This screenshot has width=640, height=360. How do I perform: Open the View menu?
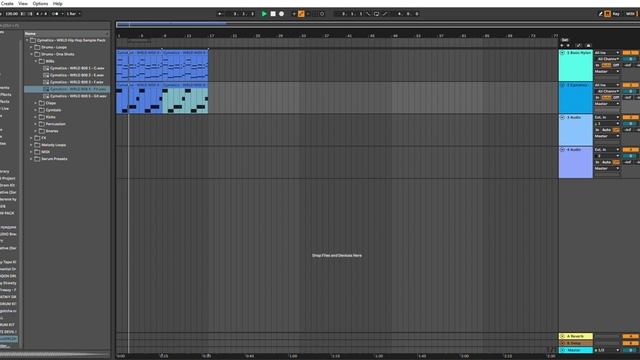pyautogui.click(x=23, y=3)
